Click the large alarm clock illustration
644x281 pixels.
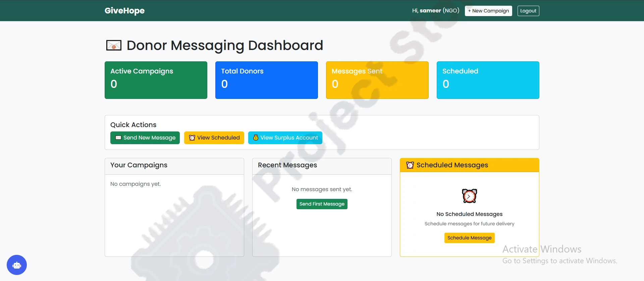(x=469, y=196)
